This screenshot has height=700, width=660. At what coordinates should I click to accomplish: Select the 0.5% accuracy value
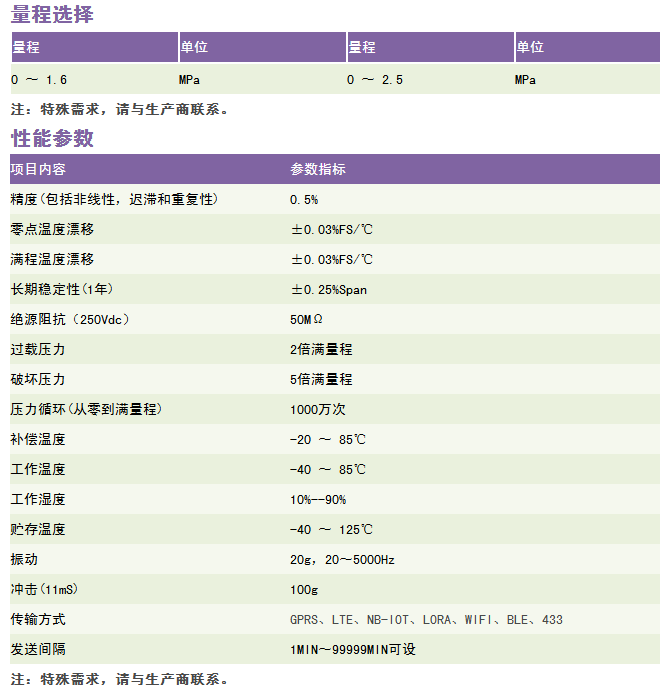click(304, 200)
